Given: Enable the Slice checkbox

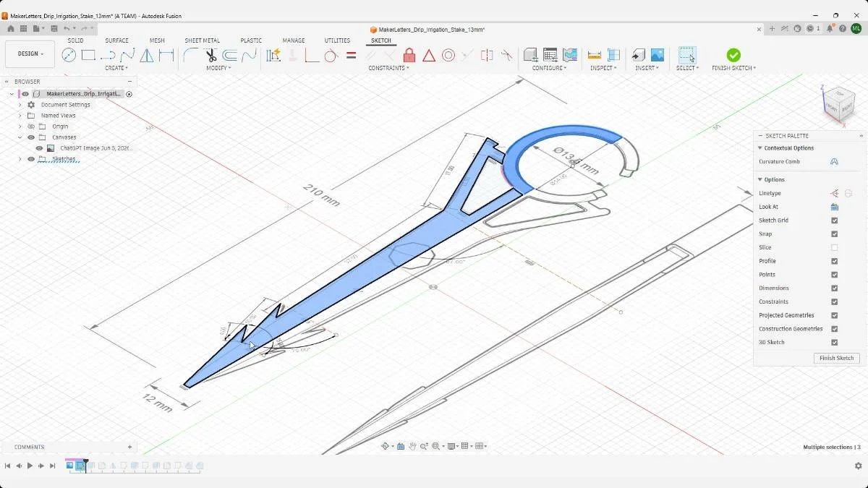Looking at the screenshot, I should (x=834, y=247).
